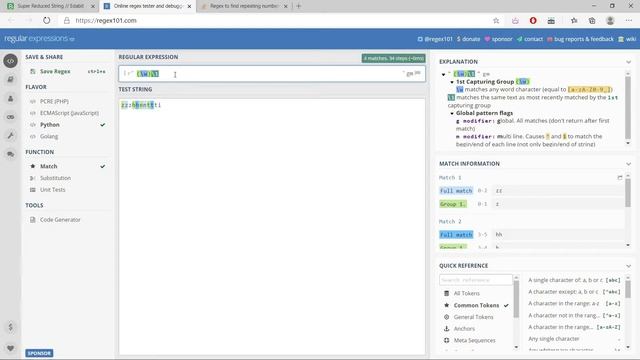Collapse the top regex explanation tree node
This screenshot has width=640, height=360.
[x=444, y=74]
